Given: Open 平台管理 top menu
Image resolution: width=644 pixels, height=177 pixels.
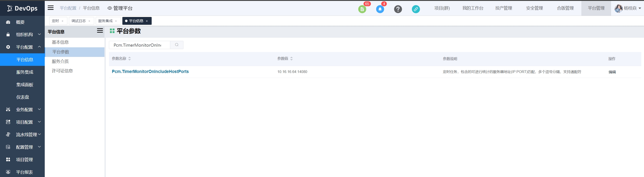Looking at the screenshot, I should pos(596,8).
